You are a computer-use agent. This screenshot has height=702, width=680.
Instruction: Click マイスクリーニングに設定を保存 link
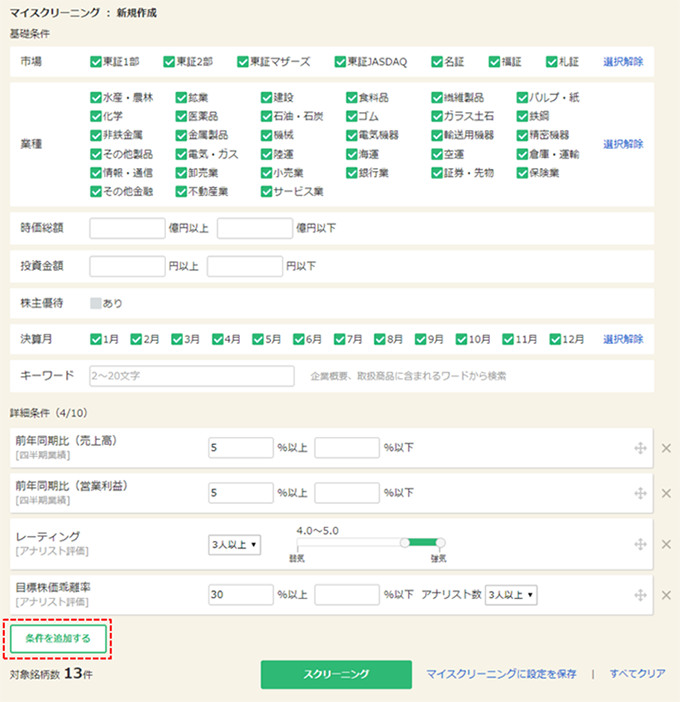point(501,674)
